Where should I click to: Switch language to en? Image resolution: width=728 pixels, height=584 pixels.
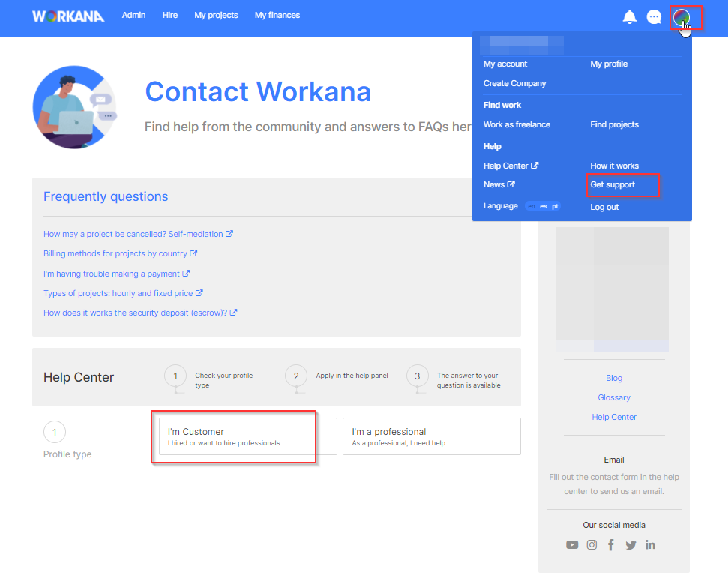click(532, 206)
